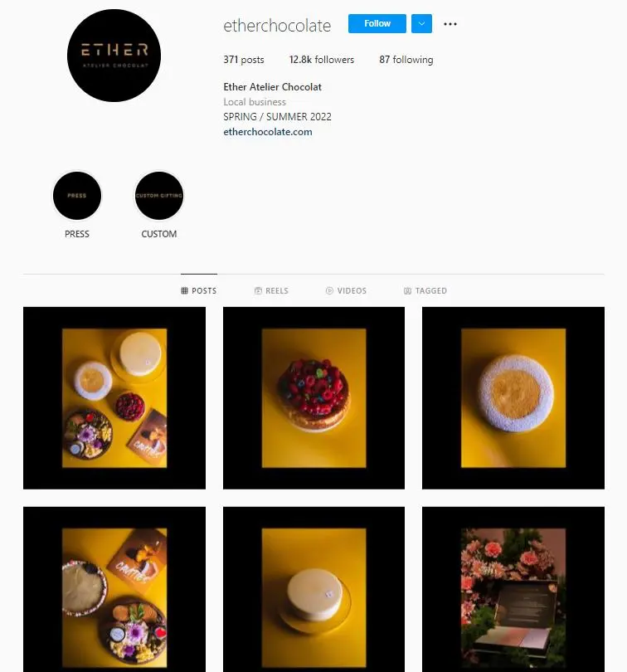
Task: Open the plain white cake post
Action: pos(313,589)
